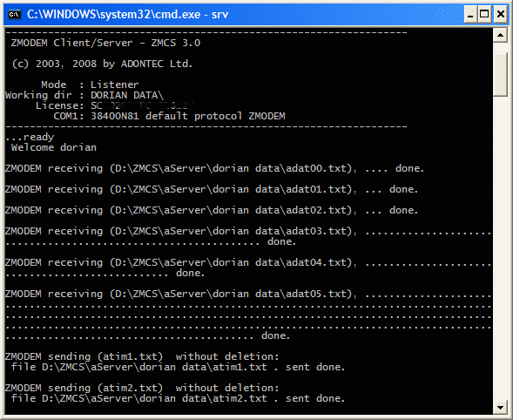Click the blurred License key text
513x420 pixels.
pos(142,105)
